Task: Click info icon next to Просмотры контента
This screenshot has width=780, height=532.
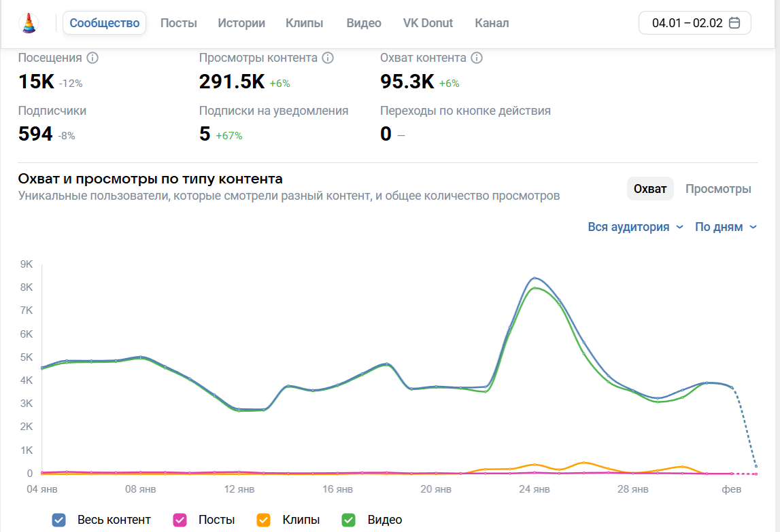Action: coord(328,58)
